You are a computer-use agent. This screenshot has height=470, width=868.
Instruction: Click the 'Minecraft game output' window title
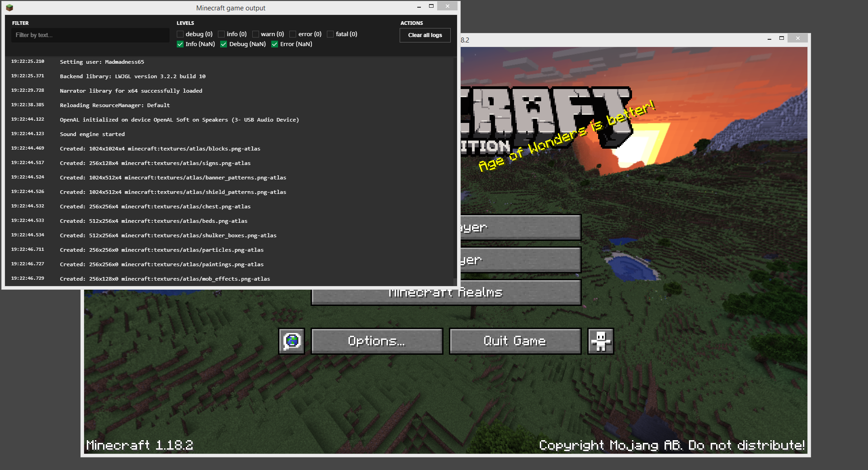[231, 8]
